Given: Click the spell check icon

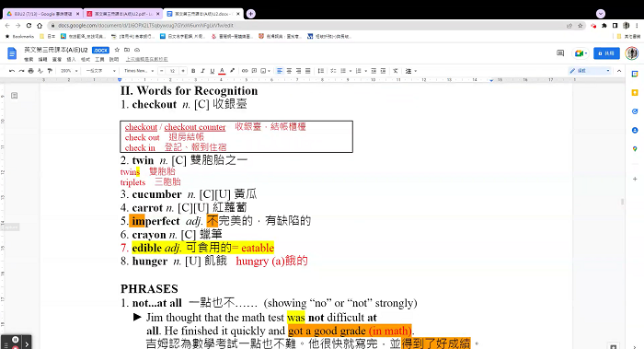Looking at the screenshot, I should coord(40,71).
